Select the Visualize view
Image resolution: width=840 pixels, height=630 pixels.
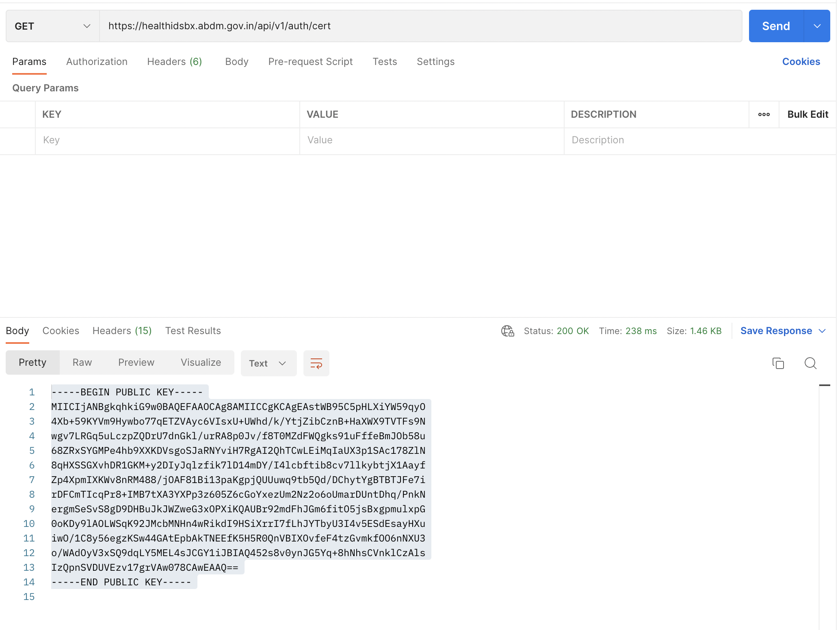[x=201, y=362]
